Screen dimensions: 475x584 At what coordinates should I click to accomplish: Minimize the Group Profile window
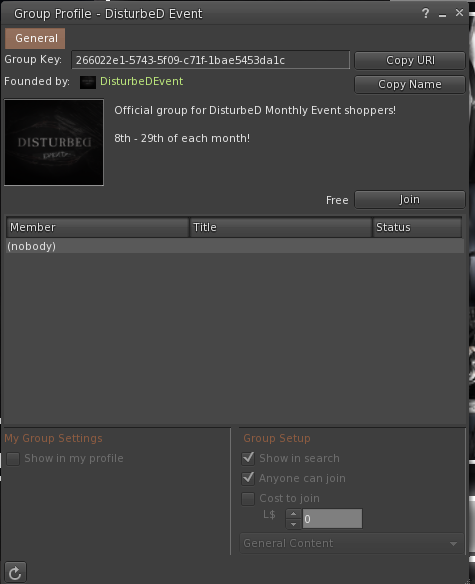(x=442, y=15)
